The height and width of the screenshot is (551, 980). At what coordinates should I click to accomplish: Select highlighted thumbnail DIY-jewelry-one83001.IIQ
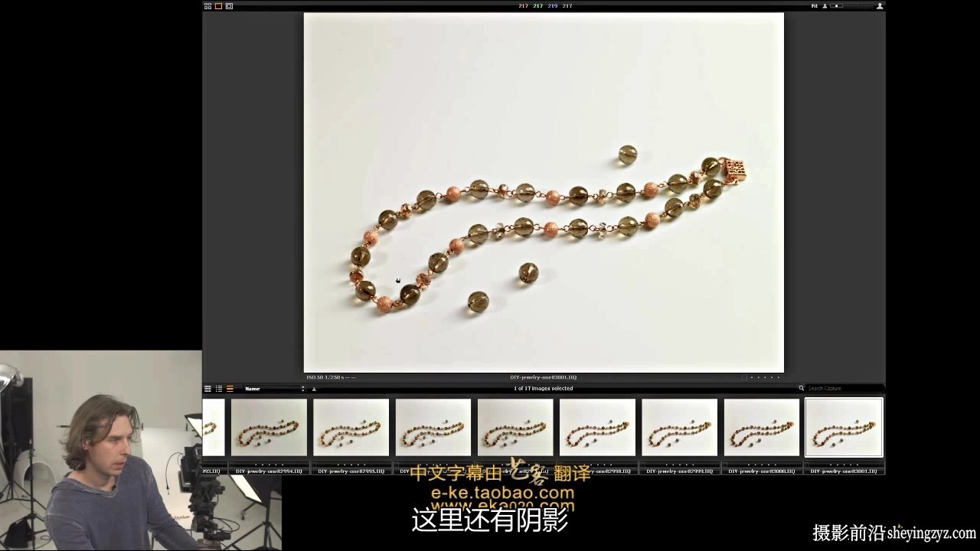tap(844, 427)
